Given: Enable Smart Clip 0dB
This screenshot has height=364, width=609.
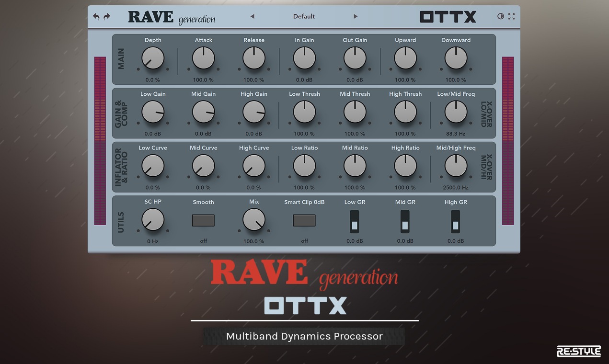Looking at the screenshot, I should click(304, 220).
